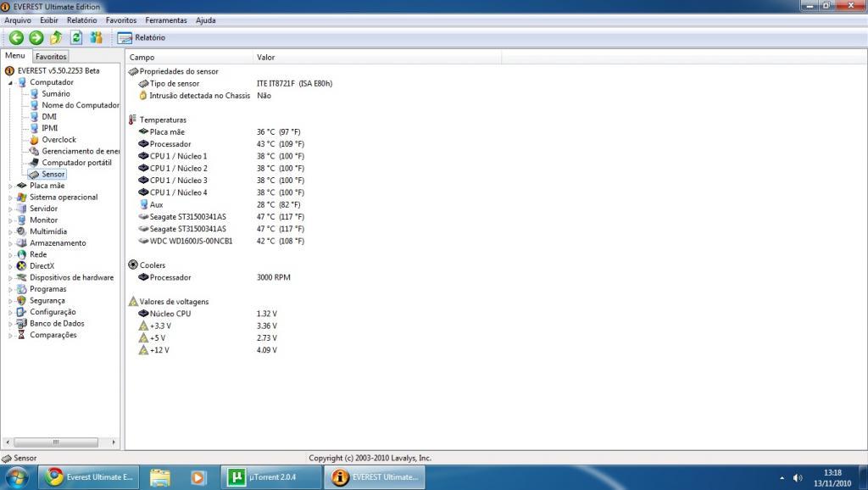Click the Segurança shield icon

coord(21,301)
